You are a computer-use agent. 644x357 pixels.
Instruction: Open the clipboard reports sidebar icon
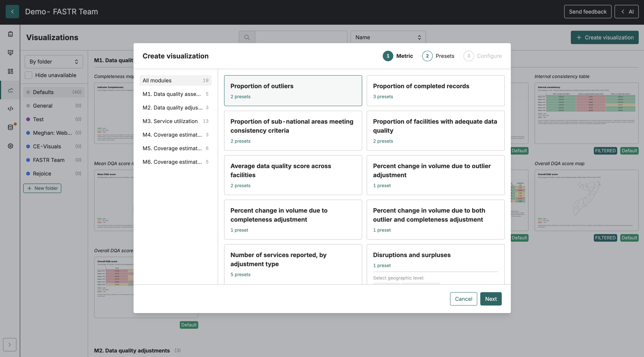[10, 34]
